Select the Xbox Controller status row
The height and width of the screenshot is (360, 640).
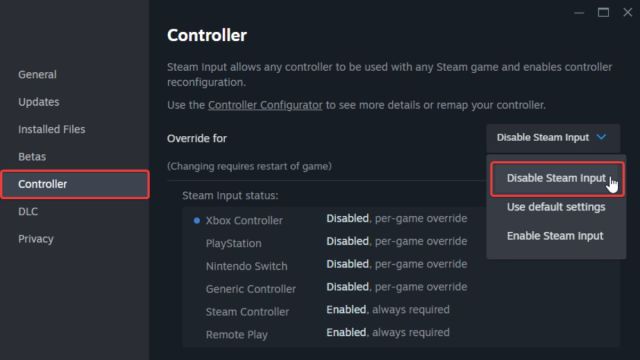tap(331, 220)
